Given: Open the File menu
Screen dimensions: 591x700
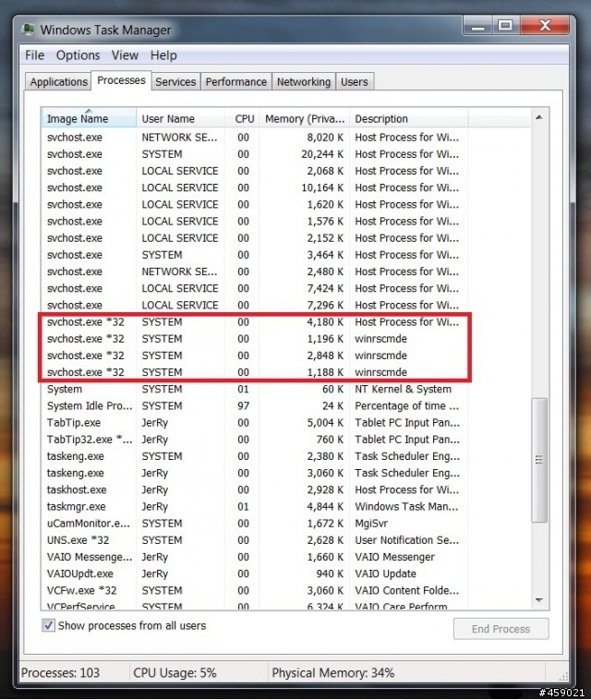Looking at the screenshot, I should [35, 55].
